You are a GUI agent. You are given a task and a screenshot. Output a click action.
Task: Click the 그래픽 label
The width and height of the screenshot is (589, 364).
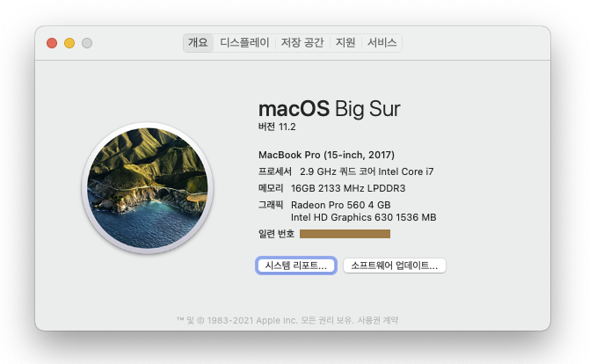(x=271, y=205)
